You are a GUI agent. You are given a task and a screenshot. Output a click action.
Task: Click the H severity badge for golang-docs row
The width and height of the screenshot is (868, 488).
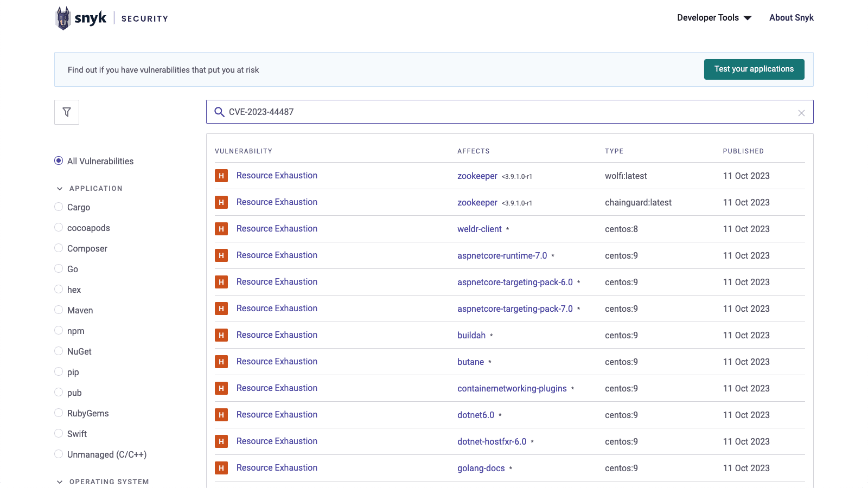221,468
